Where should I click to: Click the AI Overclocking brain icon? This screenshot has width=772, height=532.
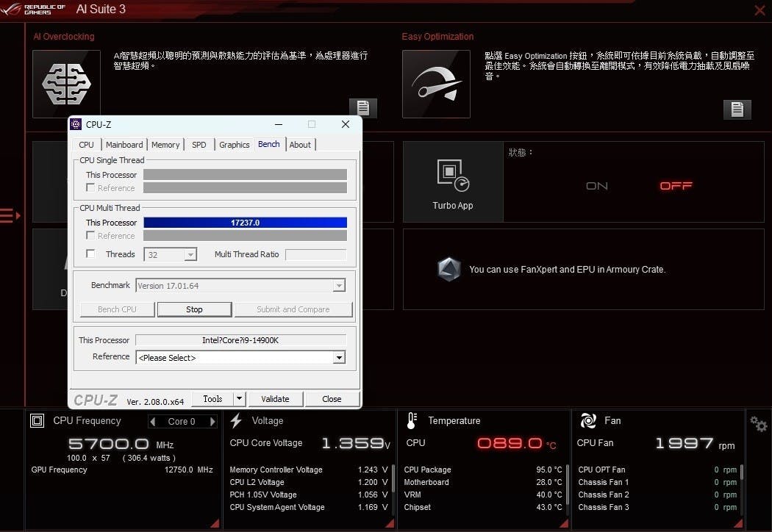click(66, 83)
